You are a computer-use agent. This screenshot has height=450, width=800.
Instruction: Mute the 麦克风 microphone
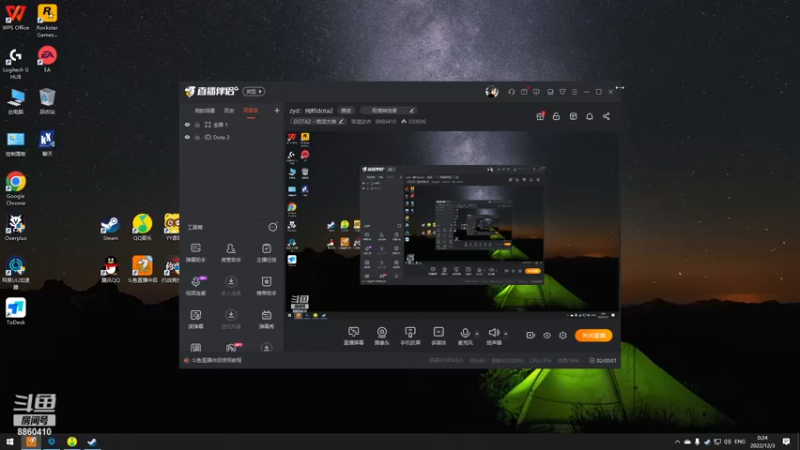465,336
